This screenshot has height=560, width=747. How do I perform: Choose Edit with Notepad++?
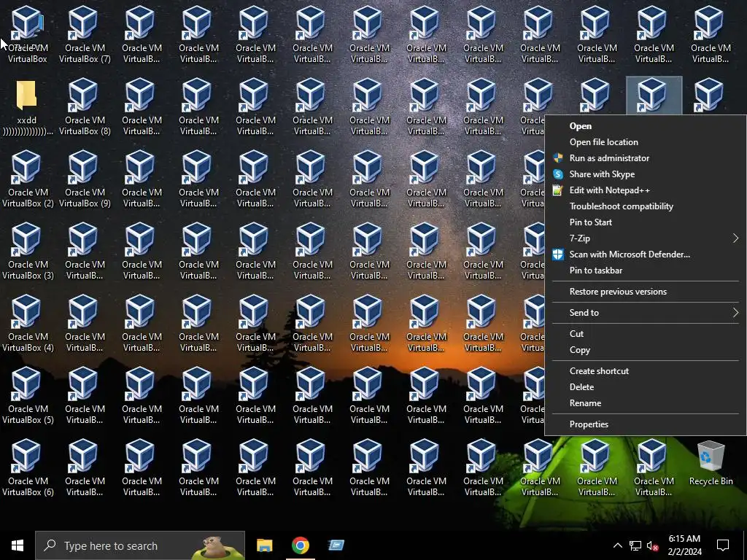click(x=646, y=190)
